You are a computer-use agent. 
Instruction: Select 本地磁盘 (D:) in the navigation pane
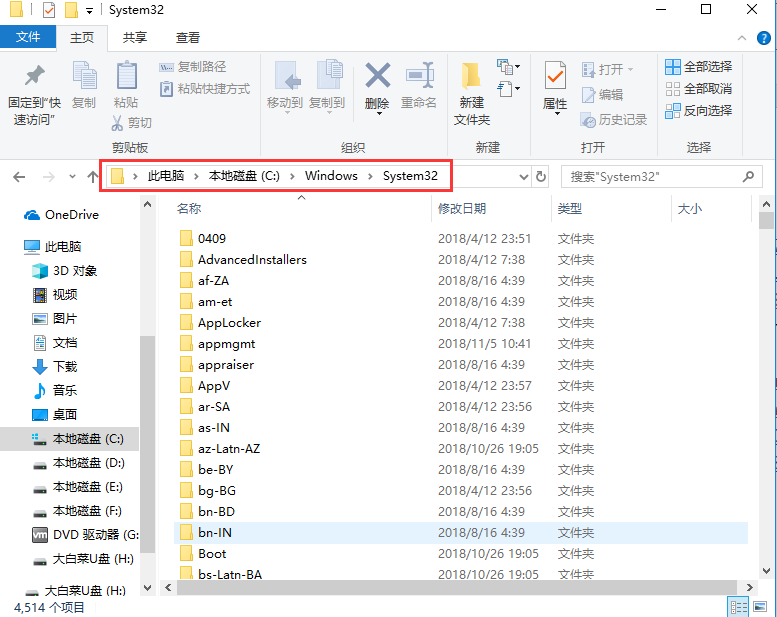[78, 463]
